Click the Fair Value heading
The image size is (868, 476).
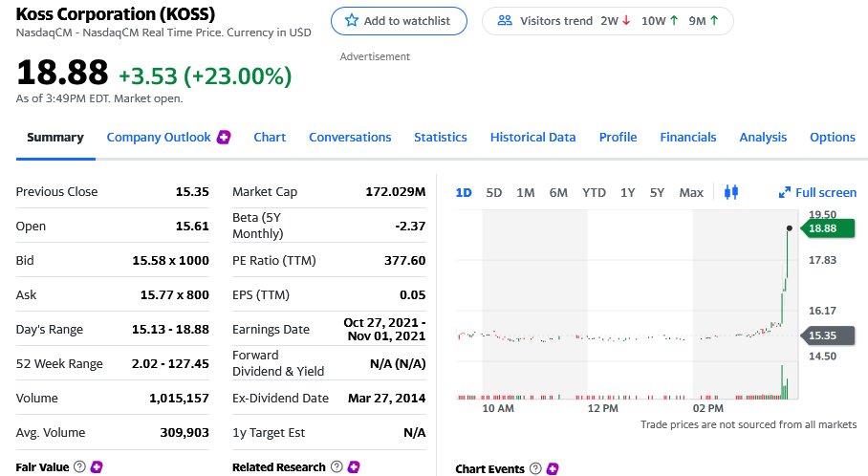click(42, 467)
